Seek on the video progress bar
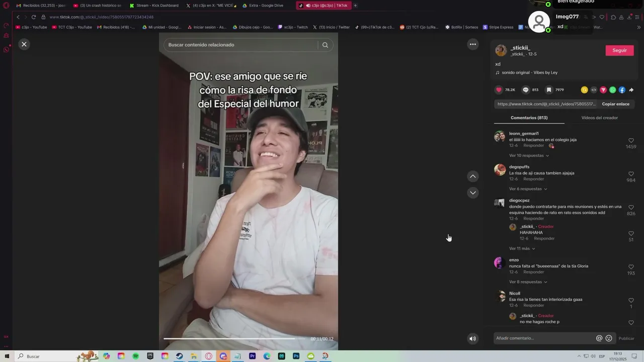This screenshot has width=644, height=362. pyautogui.click(x=234, y=338)
